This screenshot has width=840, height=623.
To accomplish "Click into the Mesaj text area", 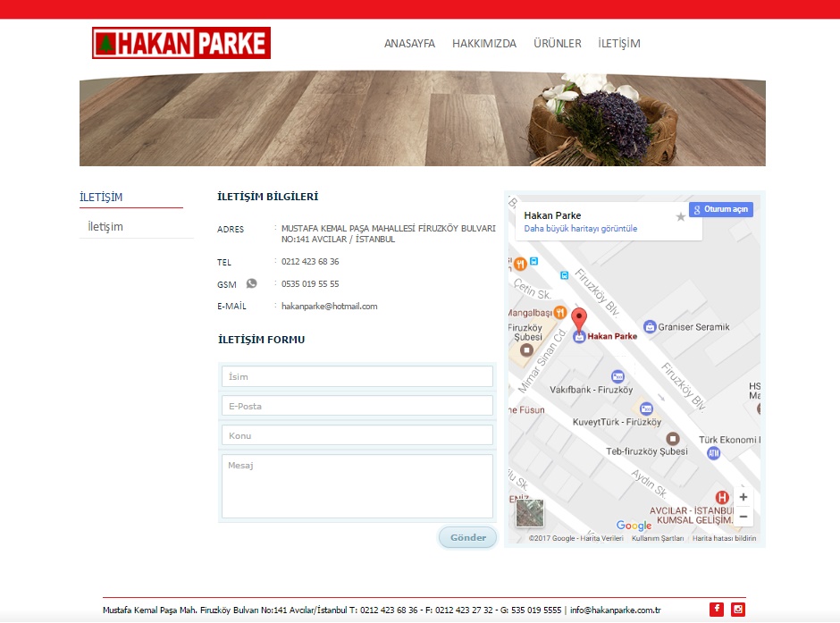I will pyautogui.click(x=357, y=486).
